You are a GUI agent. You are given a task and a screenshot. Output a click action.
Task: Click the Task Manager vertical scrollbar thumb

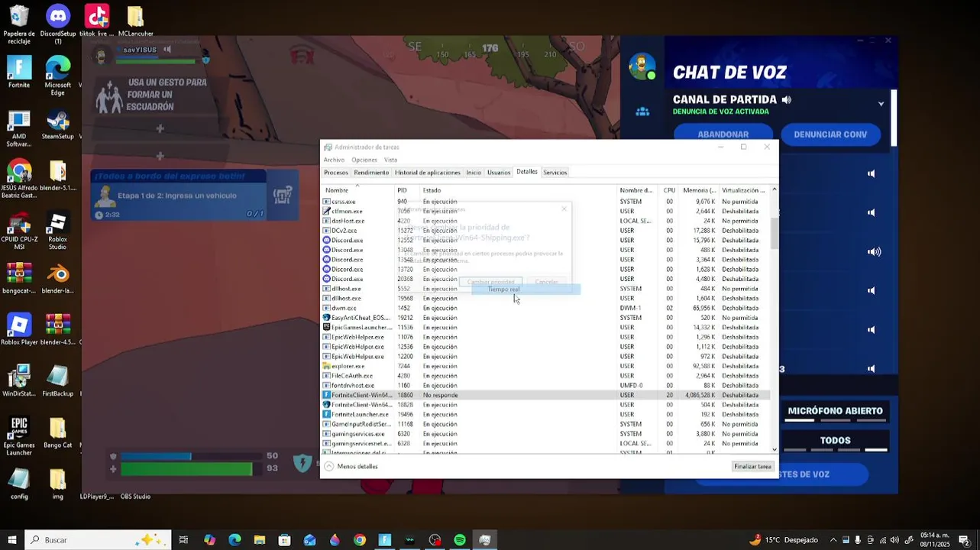[x=775, y=233]
